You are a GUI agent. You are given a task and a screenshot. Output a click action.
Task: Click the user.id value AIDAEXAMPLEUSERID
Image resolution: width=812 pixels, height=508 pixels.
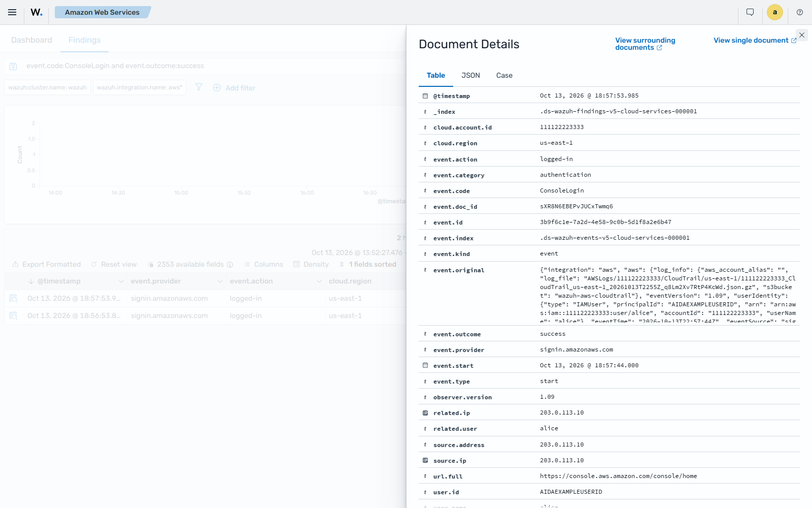tap(571, 492)
